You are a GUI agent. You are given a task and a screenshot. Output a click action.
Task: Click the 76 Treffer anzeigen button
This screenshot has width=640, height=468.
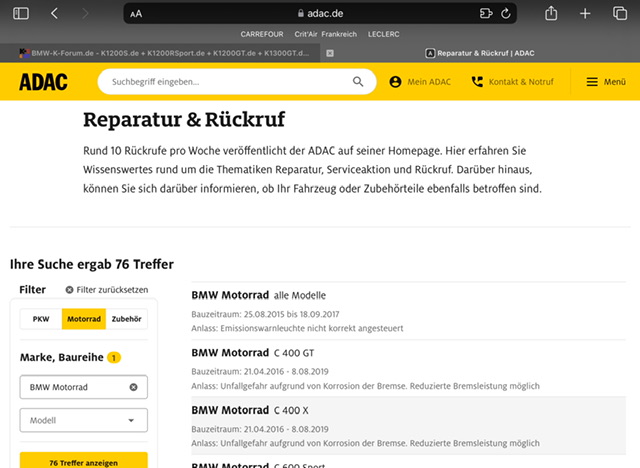pyautogui.click(x=84, y=462)
